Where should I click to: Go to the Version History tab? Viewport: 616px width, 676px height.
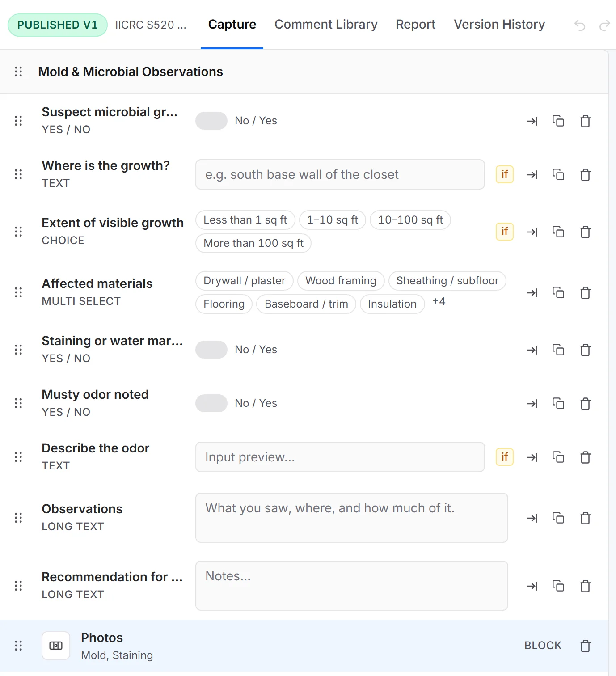[499, 25]
